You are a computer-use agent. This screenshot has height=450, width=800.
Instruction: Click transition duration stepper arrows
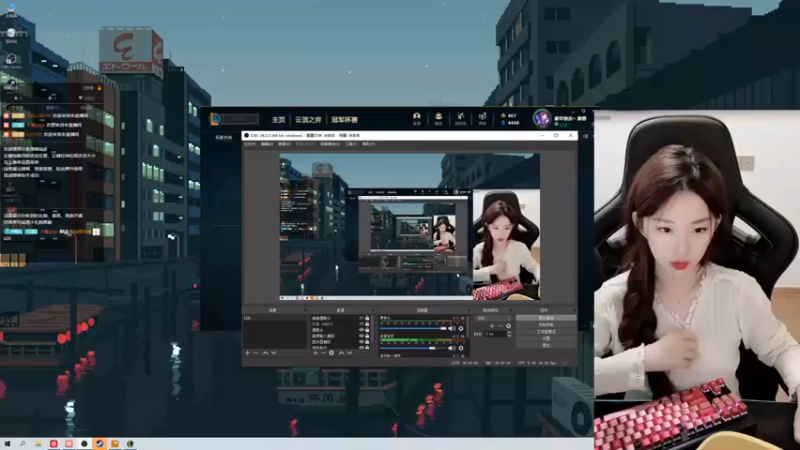509,334
